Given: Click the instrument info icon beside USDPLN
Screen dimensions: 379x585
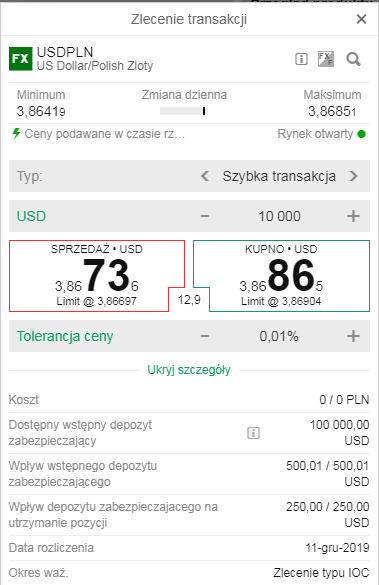Looking at the screenshot, I should 301,59.
